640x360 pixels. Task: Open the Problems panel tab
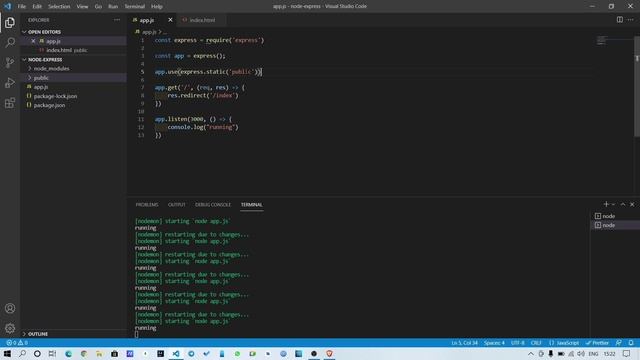click(147, 204)
